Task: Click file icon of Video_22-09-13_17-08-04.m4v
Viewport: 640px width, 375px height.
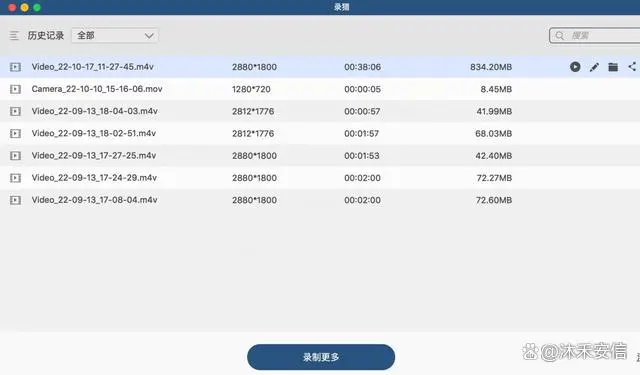Action: (16, 200)
